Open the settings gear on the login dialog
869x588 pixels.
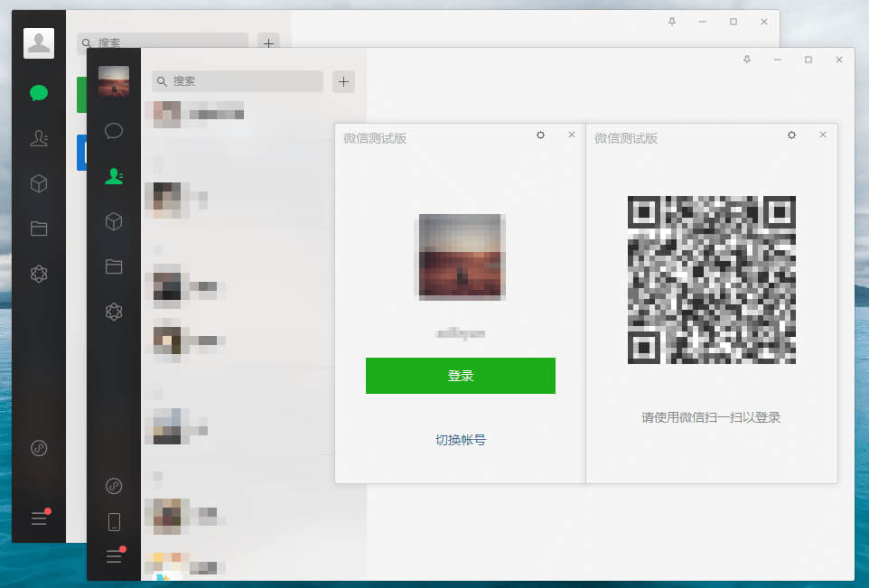tap(540, 135)
